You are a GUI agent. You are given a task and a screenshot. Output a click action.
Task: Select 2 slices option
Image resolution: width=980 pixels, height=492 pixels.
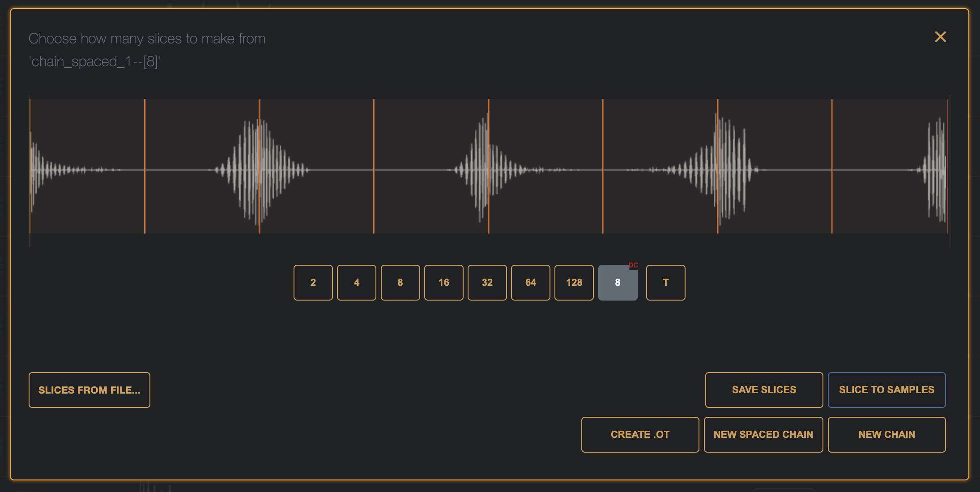[x=313, y=282]
